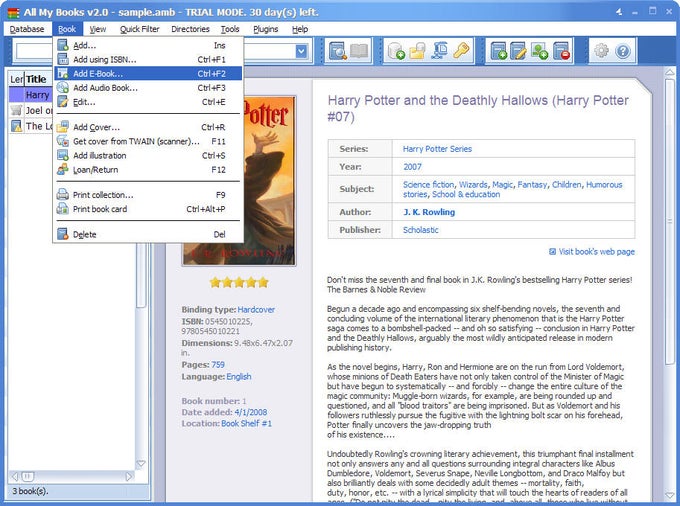Click the All My Books title bar icon

tap(13, 13)
